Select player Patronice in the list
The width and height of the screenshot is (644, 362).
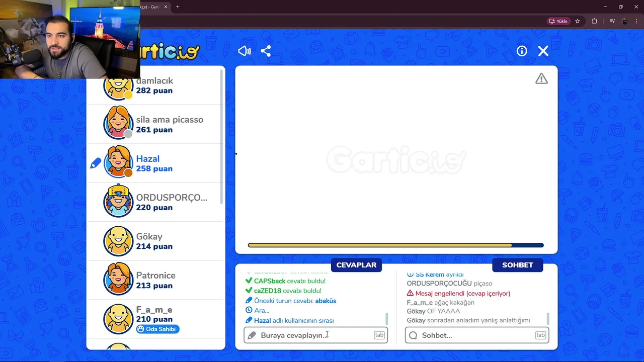(155, 280)
